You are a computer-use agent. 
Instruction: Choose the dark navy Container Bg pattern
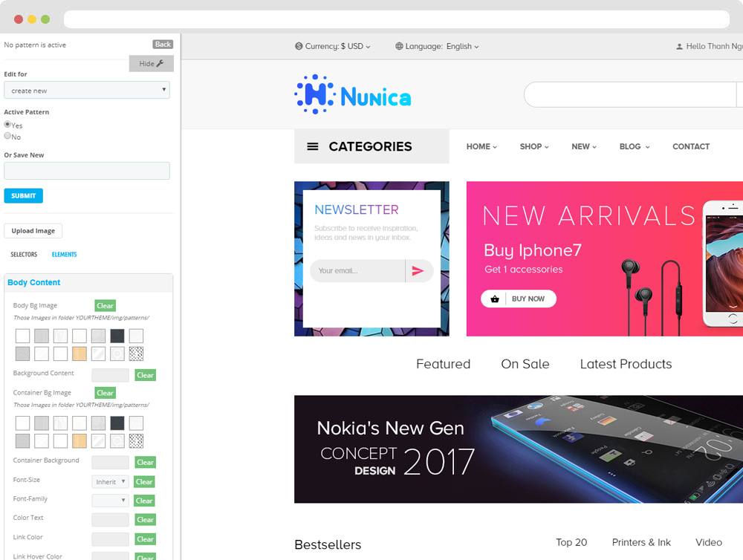pos(117,423)
